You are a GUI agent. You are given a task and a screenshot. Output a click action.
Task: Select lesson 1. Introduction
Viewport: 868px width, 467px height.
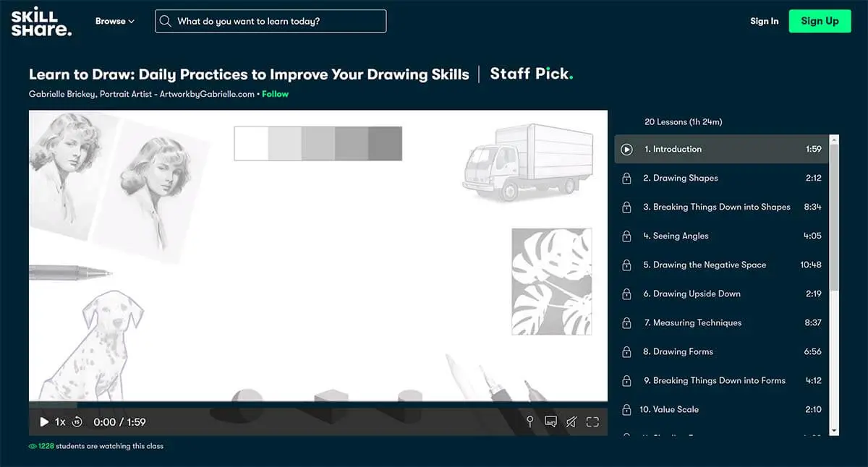click(721, 149)
